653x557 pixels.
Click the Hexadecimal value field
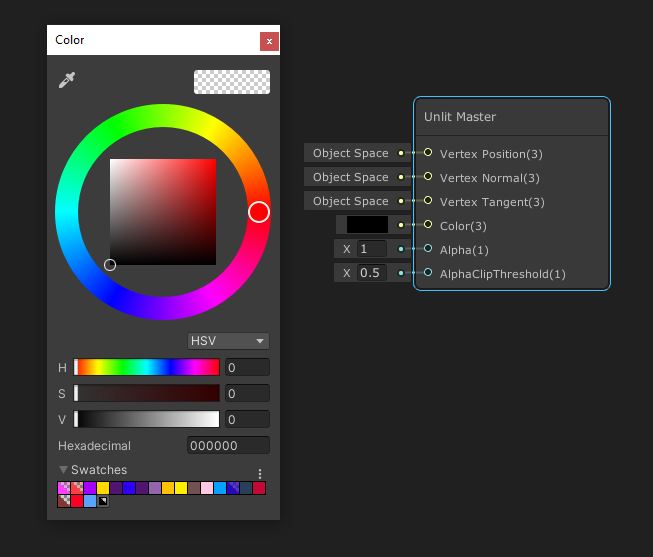228,446
